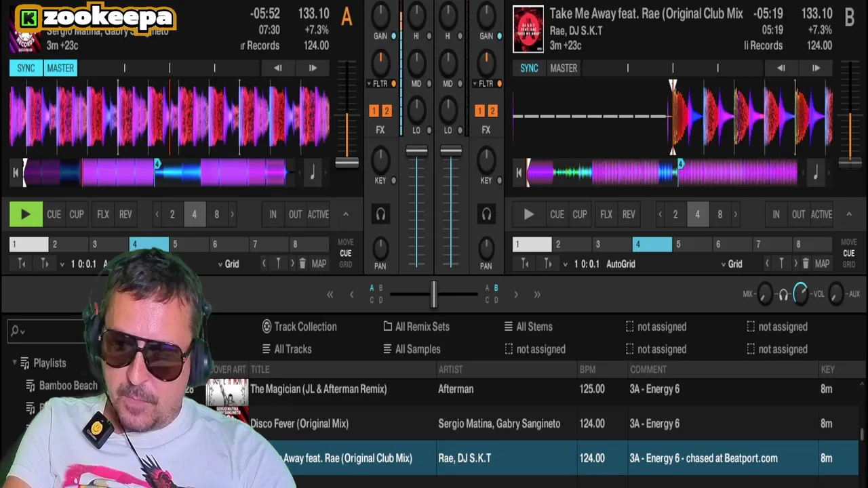Tempo bend forward on Deck B
The height and width of the screenshot is (488, 868).
816,68
